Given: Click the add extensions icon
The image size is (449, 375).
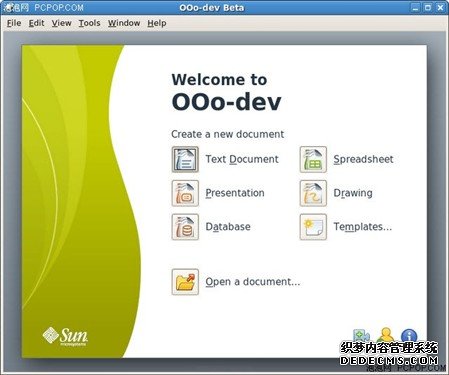Looking at the screenshot, I should [361, 336].
